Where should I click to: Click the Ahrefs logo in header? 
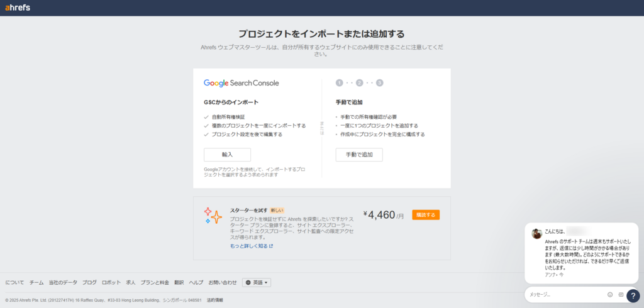point(17,8)
